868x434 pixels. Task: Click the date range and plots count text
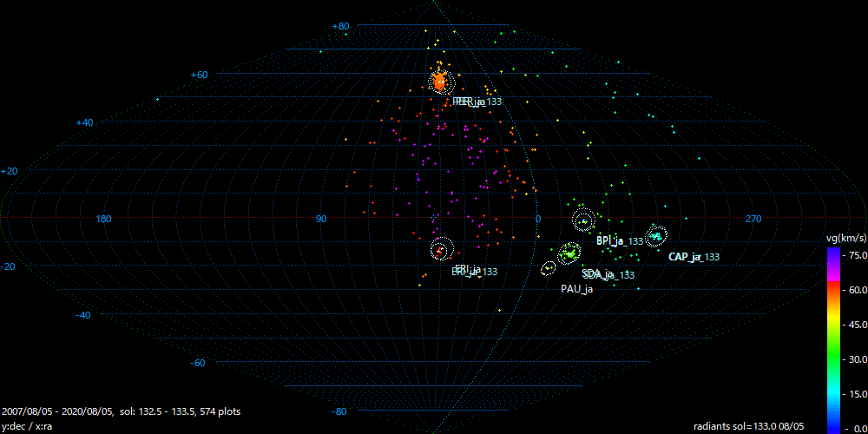(122, 411)
